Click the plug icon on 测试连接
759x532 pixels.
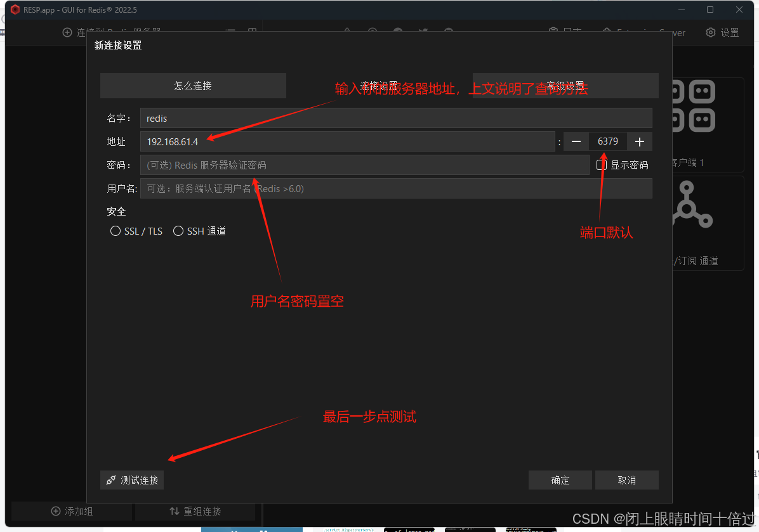point(111,481)
